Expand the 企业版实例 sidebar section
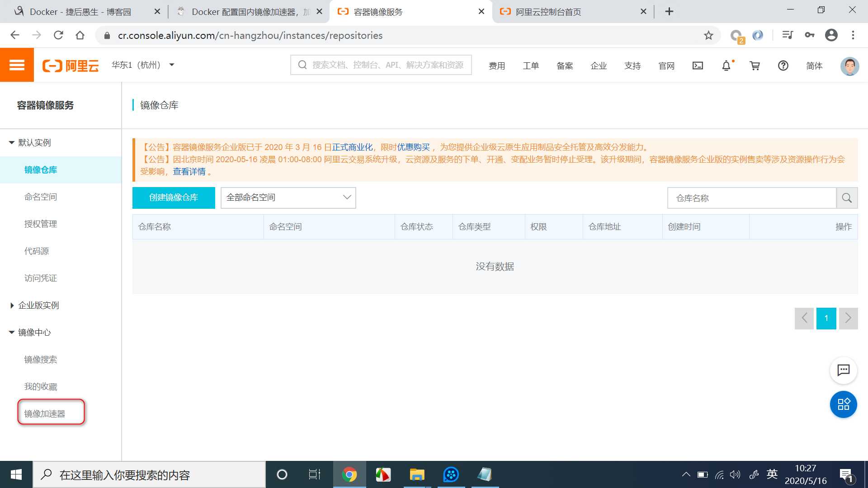 click(x=12, y=305)
